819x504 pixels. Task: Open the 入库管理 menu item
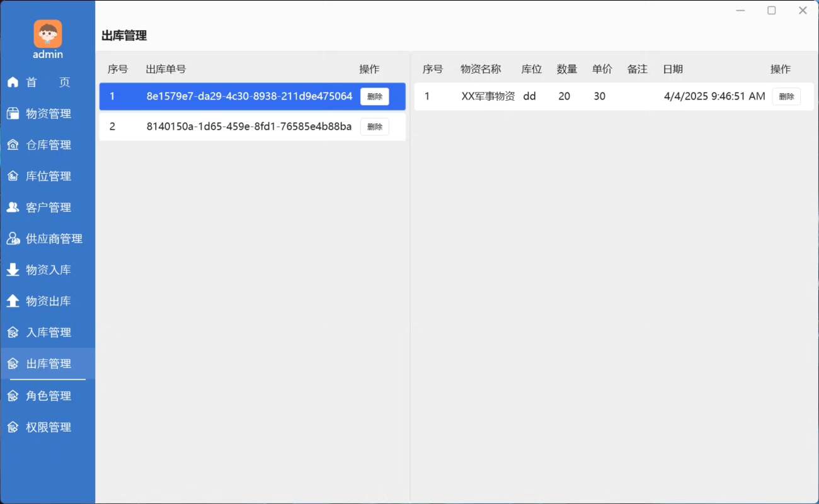click(48, 333)
